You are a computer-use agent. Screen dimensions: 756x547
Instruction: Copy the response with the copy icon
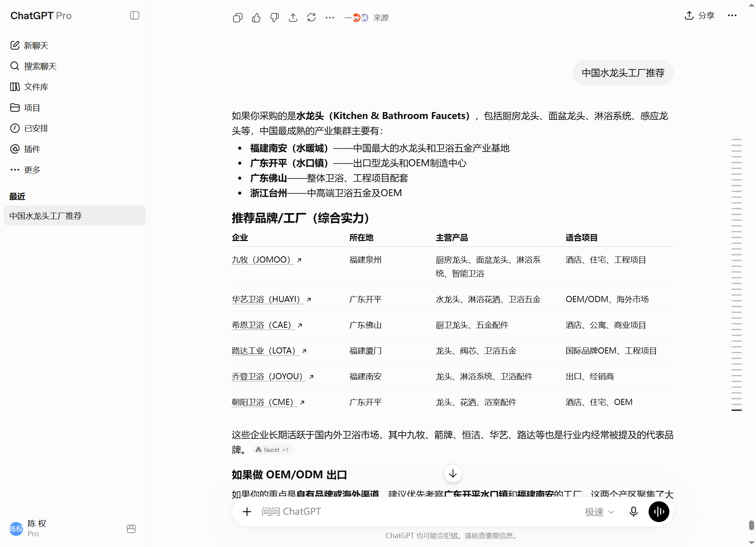pos(238,18)
